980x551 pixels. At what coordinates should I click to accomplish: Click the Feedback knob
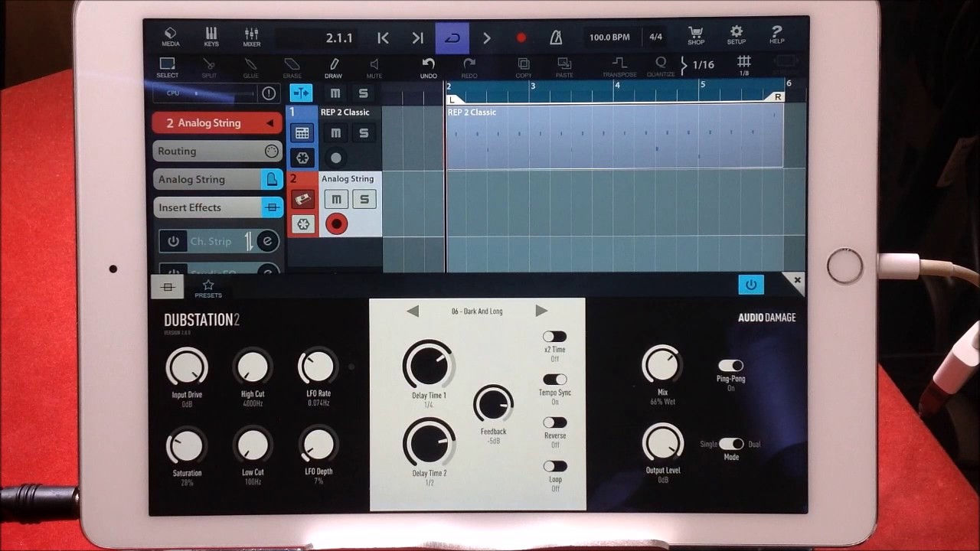coord(494,404)
